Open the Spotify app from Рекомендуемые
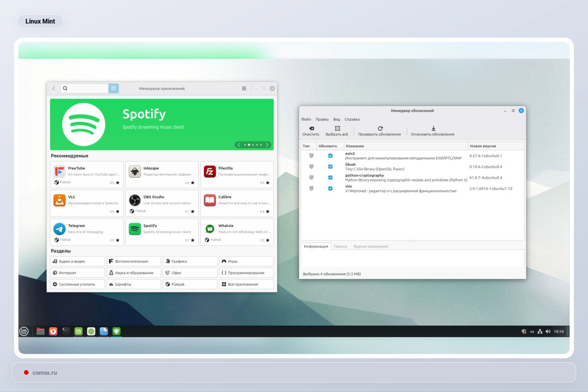588x392 pixels. (162, 232)
